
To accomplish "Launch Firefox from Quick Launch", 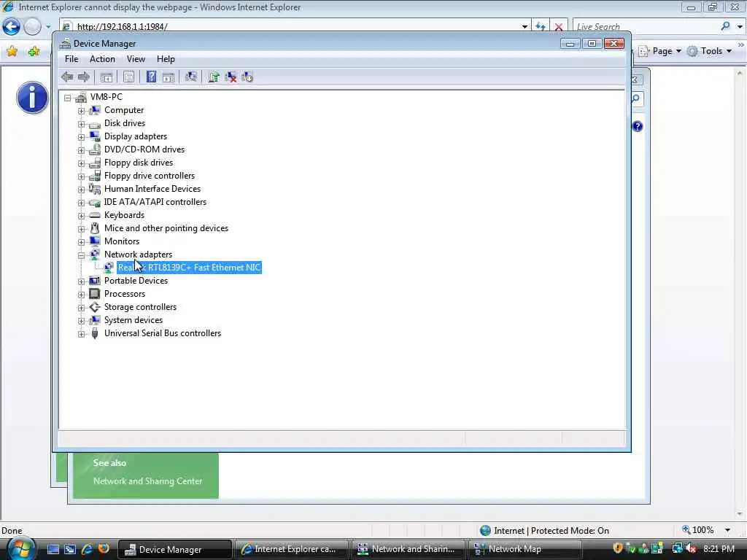I will click(104, 549).
